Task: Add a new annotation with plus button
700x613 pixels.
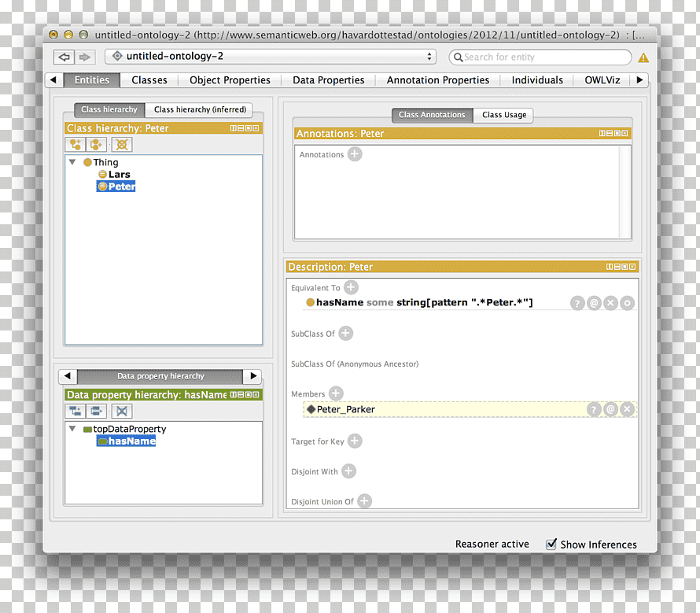Action: pos(355,154)
